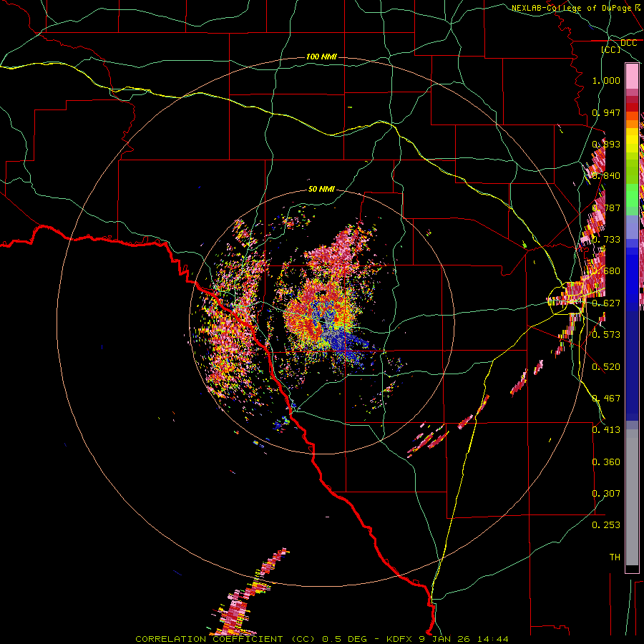This screenshot has height=644, width=644.
Task: Click the NEXLAB-College of DuPage credit text
Action: point(572,8)
